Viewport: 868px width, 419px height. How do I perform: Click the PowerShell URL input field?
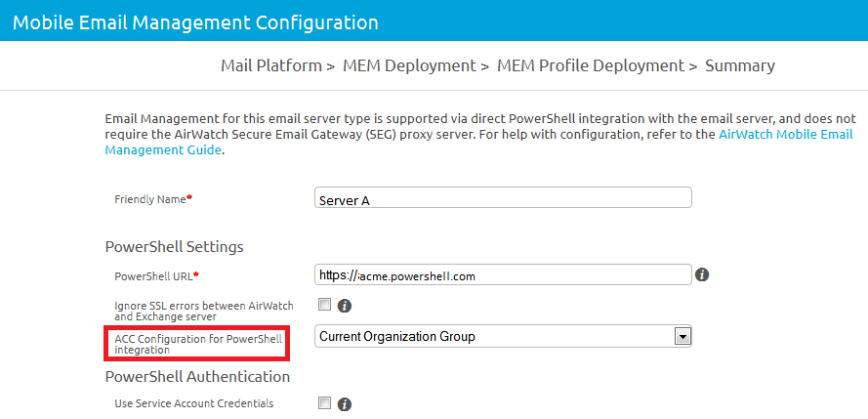(x=503, y=274)
